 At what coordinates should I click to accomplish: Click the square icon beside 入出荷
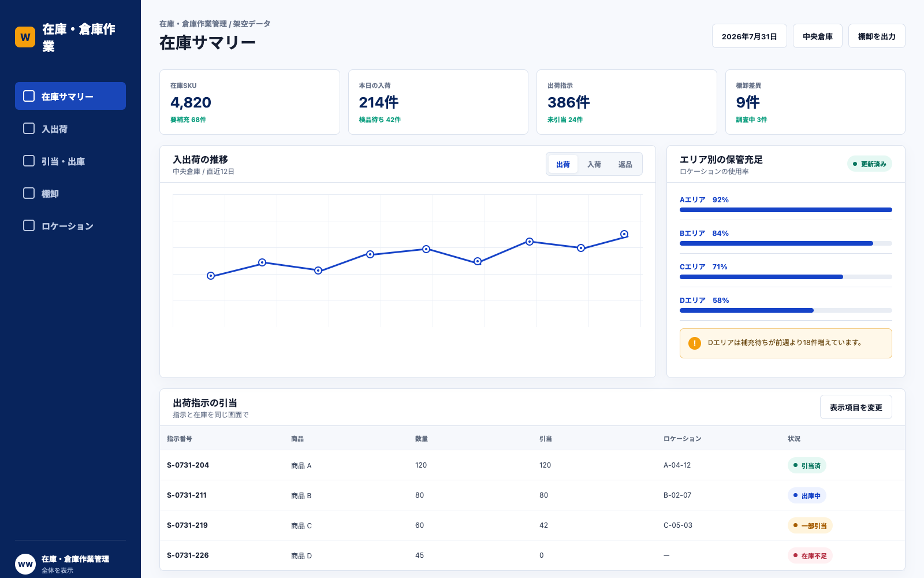pyautogui.click(x=29, y=128)
